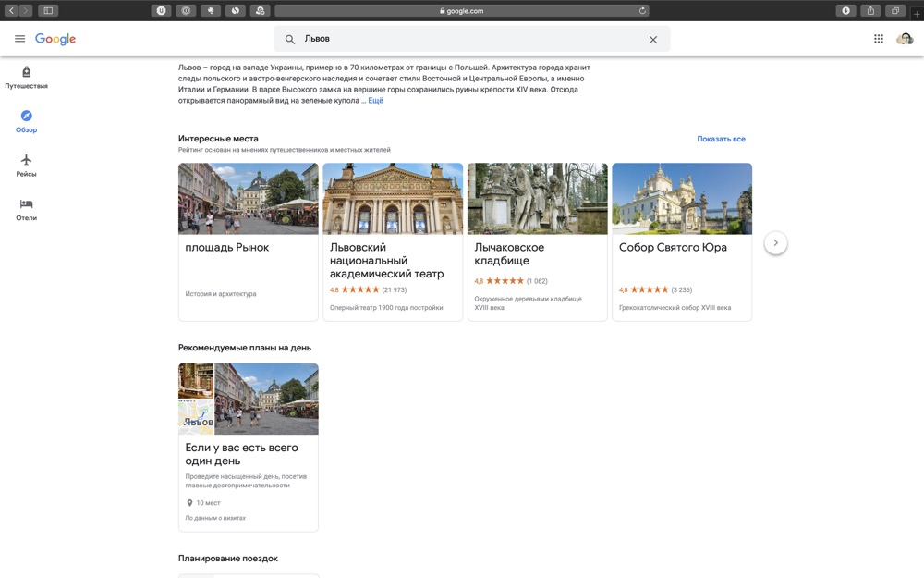Open the one-day plan card
Image resolution: width=924 pixels, height=578 pixels.
click(x=248, y=447)
